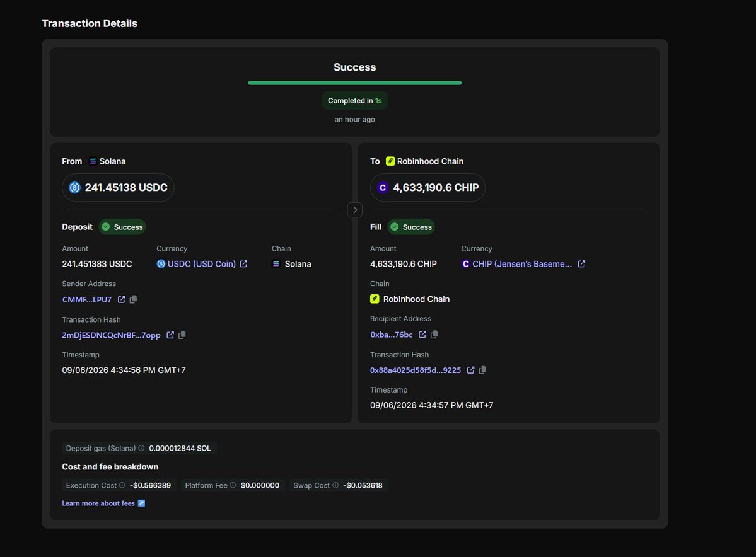Viewport: 756px width, 557px height.
Task: Open CHIP currency external link icon
Action: pos(581,264)
